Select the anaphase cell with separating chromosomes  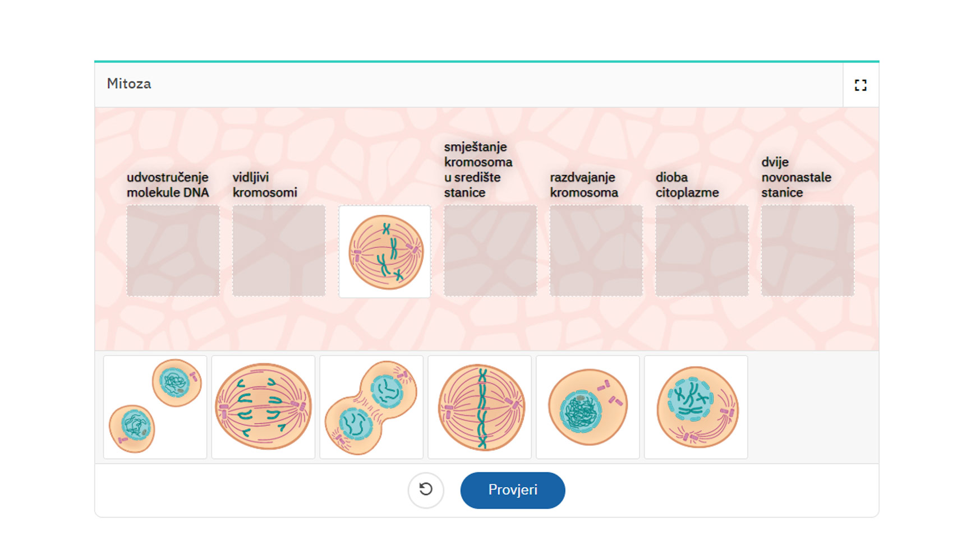tap(264, 407)
